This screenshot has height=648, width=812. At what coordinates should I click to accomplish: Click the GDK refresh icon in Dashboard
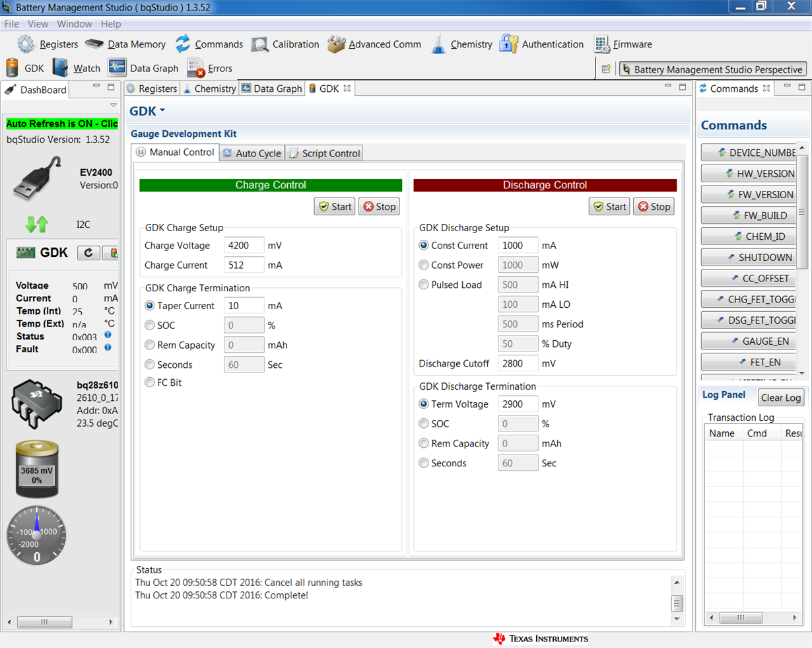[x=88, y=252]
